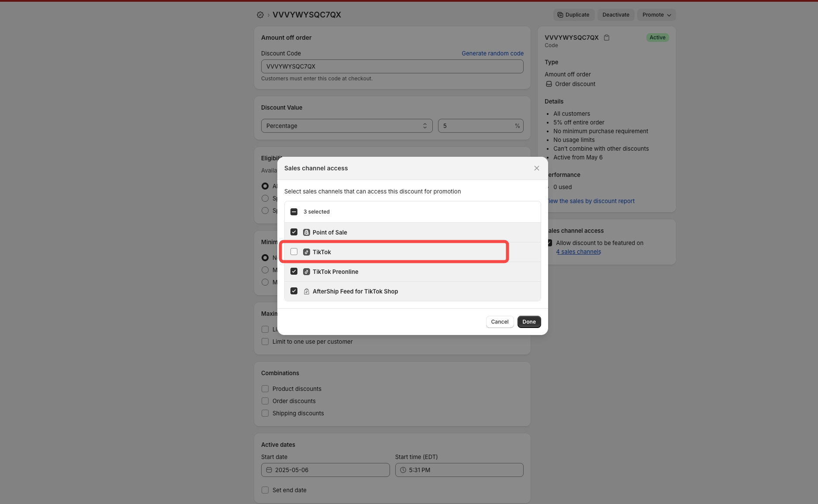The image size is (818, 504).
Task: Click the Point of Sale channel icon
Action: click(x=307, y=232)
